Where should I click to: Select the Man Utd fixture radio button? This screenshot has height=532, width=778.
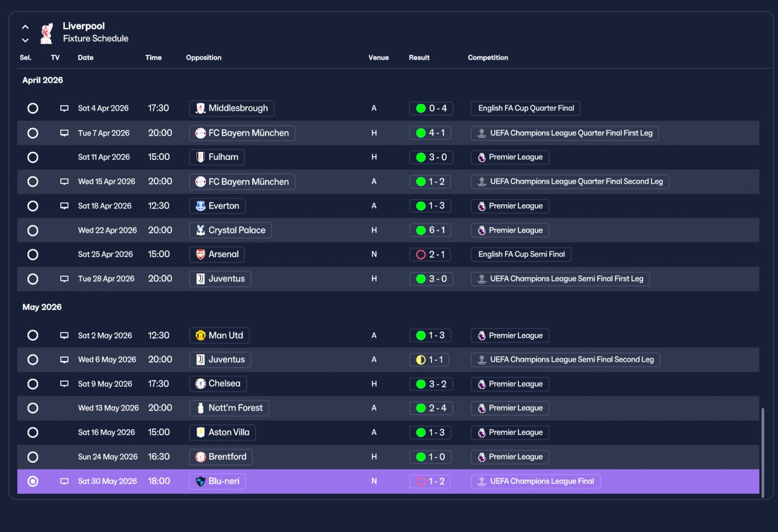pyautogui.click(x=33, y=335)
